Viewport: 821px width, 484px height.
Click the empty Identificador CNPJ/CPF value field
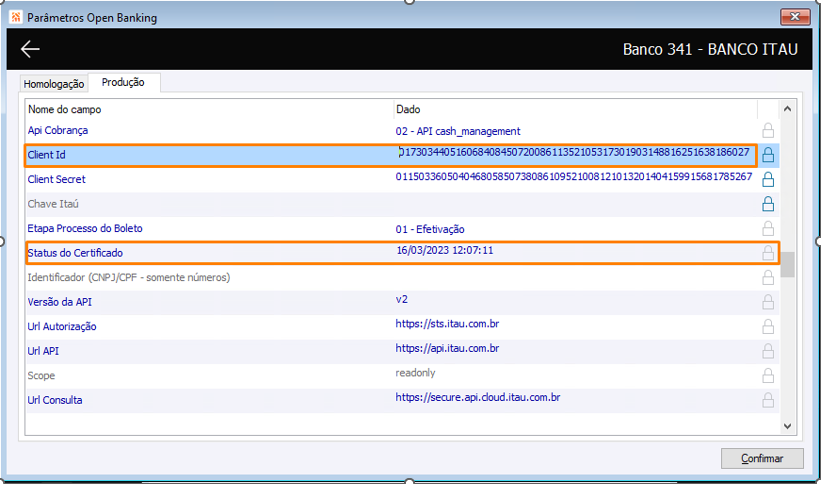click(x=574, y=277)
